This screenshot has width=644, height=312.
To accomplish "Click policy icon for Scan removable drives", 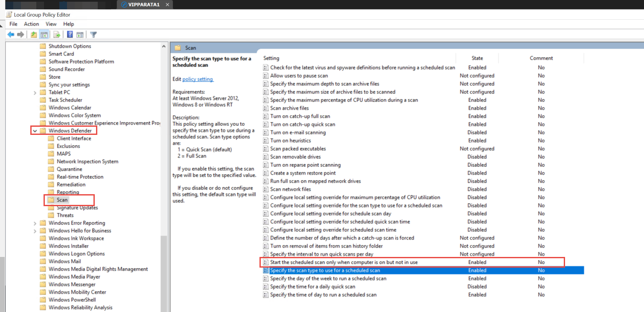I will coord(266,157).
